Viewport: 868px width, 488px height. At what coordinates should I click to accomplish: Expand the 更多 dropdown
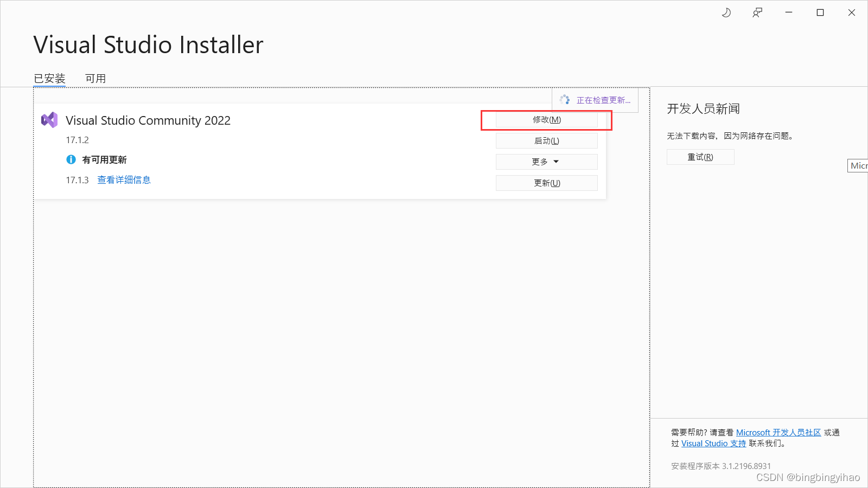tap(547, 162)
